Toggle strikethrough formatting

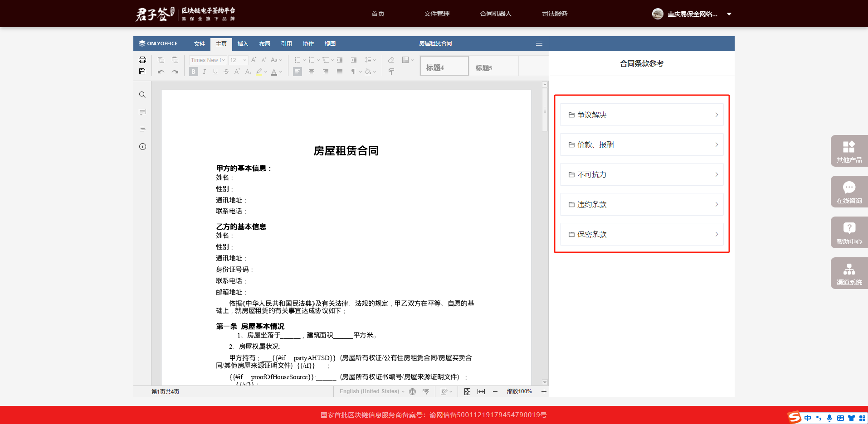click(x=226, y=72)
